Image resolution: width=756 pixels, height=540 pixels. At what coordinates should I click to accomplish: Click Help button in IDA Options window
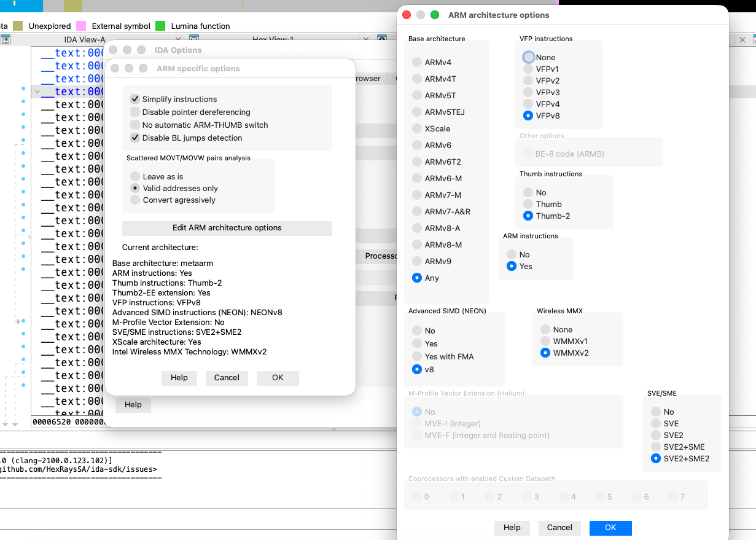(x=133, y=405)
